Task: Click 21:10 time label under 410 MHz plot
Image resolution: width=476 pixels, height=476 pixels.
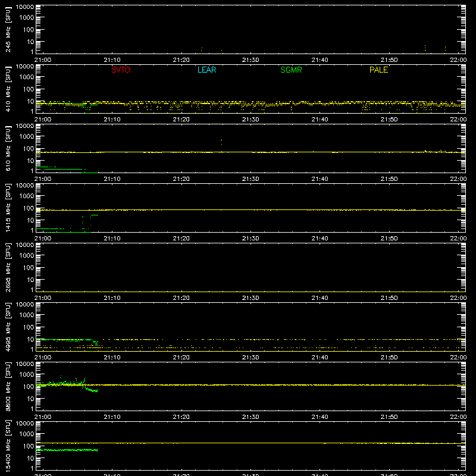Action: point(112,120)
